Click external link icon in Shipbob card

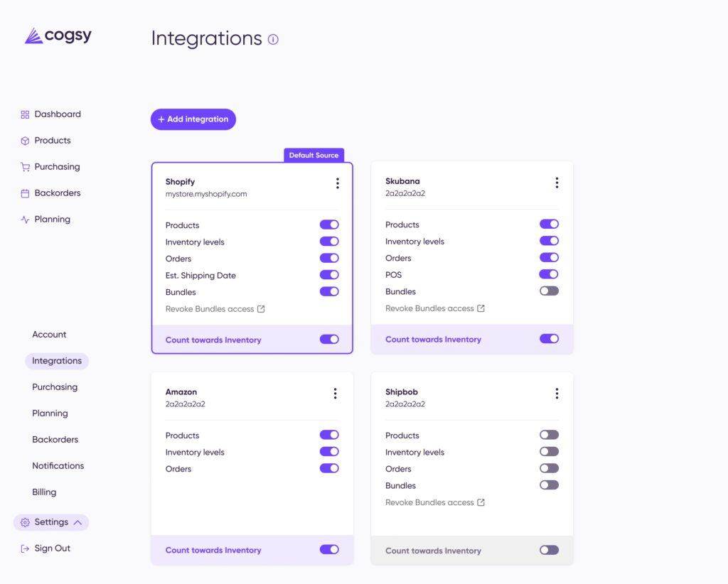coord(481,502)
